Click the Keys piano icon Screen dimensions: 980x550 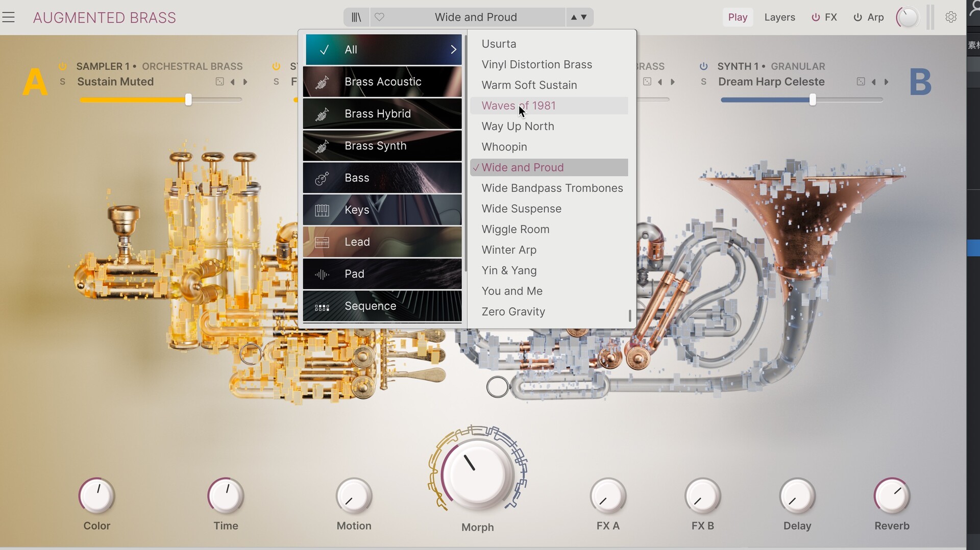(x=322, y=210)
